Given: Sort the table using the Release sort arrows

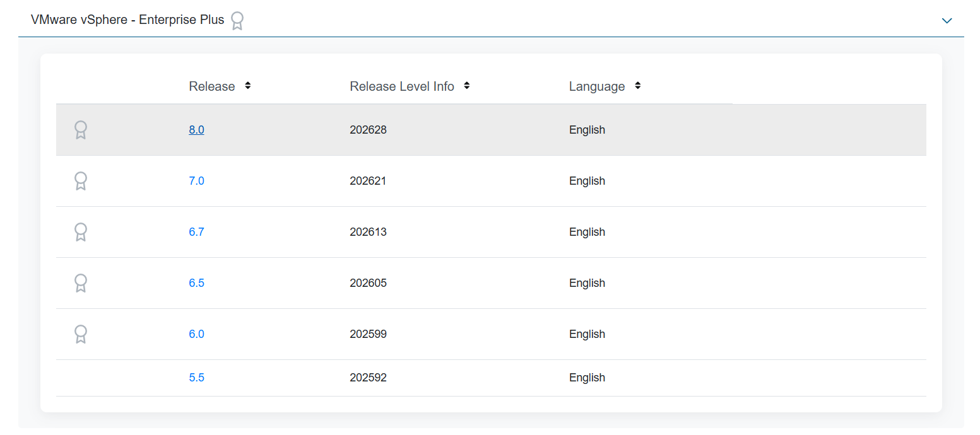Looking at the screenshot, I should pyautogui.click(x=247, y=85).
